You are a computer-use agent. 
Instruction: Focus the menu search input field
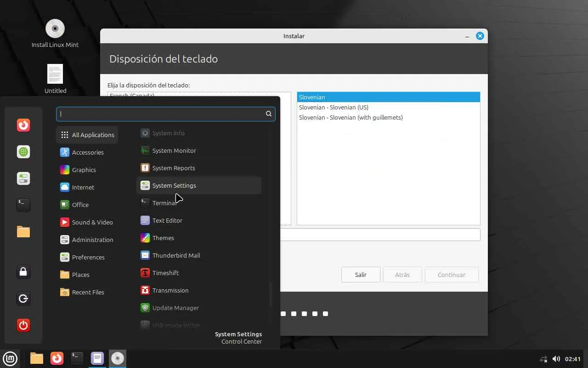pos(166,114)
